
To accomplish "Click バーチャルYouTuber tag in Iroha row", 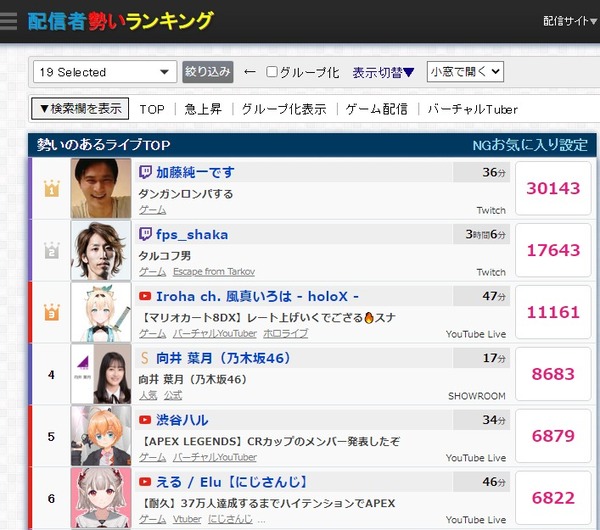I will pos(215,334).
